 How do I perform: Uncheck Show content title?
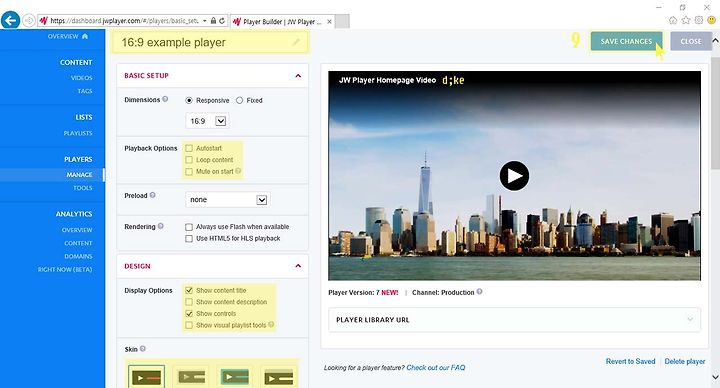(189, 290)
